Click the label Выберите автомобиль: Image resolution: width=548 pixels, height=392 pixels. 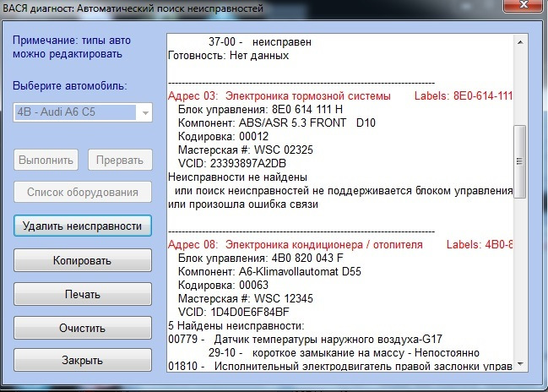[x=70, y=85]
